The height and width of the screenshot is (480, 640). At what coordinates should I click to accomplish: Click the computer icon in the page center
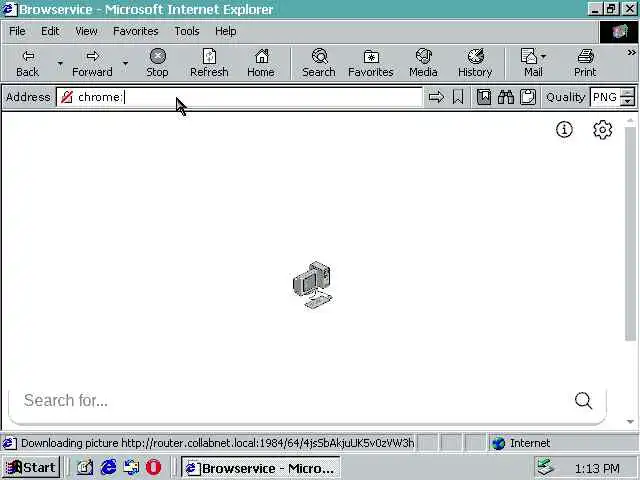[313, 285]
